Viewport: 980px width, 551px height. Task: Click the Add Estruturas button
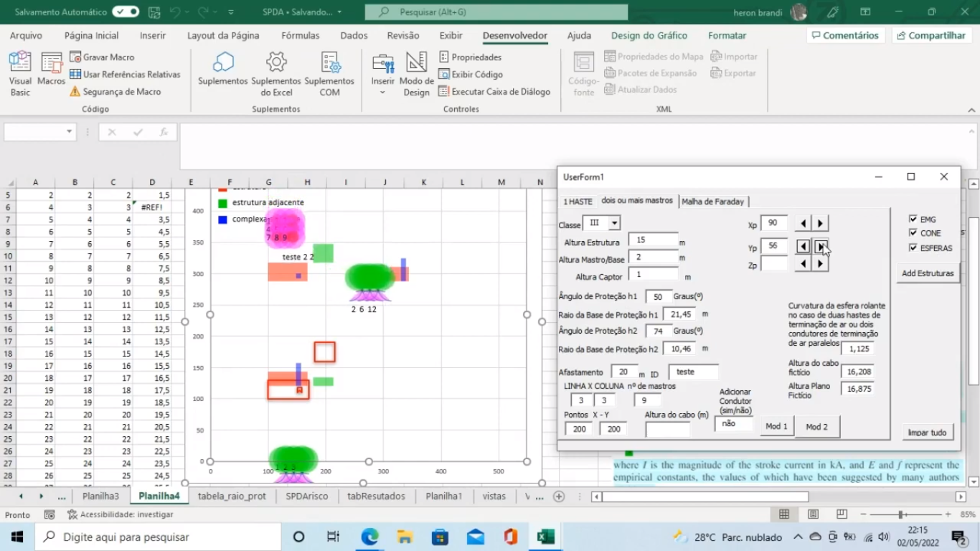coord(928,273)
